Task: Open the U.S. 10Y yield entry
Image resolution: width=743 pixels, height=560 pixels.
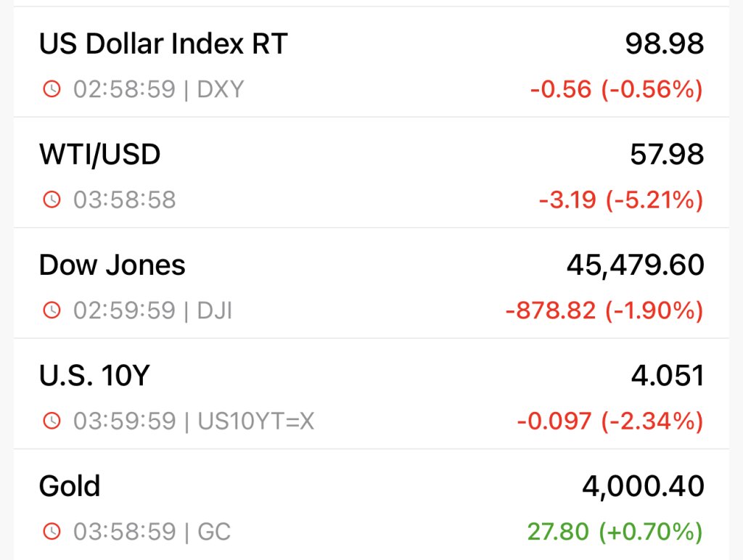Action: click(x=94, y=376)
